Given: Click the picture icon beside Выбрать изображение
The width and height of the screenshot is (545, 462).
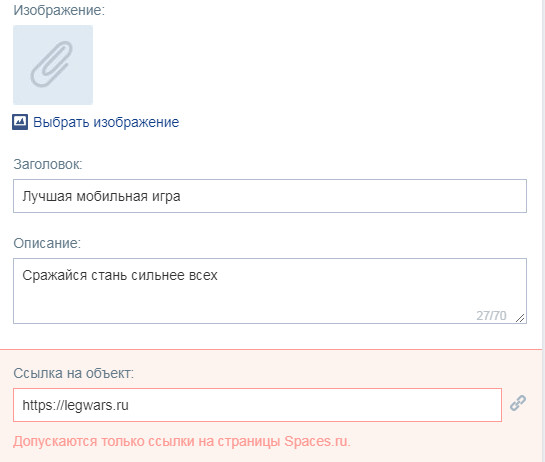Looking at the screenshot, I should click(20, 122).
